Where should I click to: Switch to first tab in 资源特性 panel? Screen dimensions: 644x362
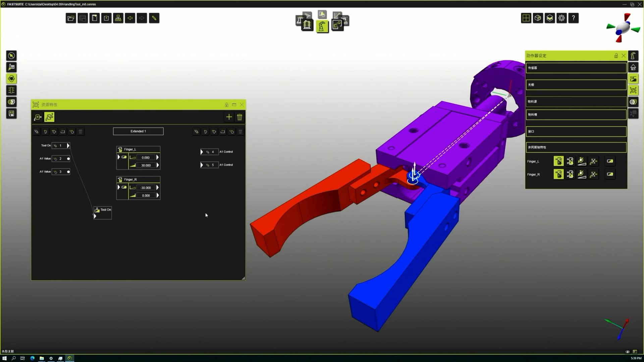pos(38,117)
